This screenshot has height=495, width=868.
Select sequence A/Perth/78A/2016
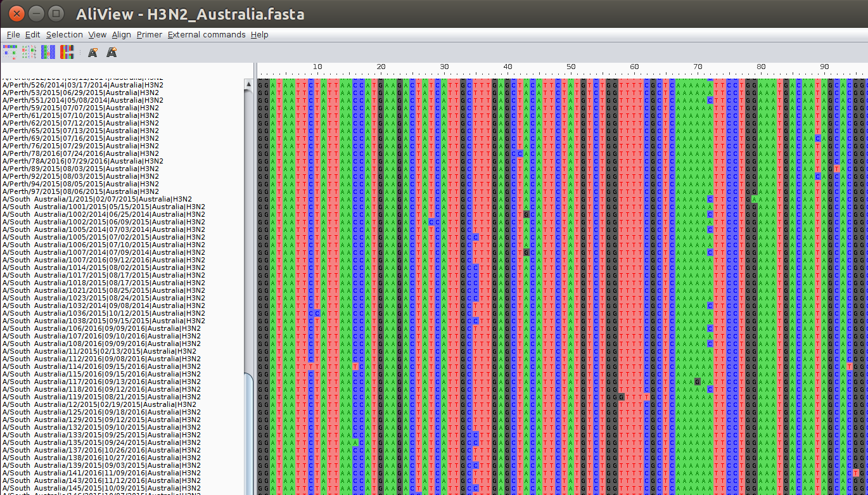pos(83,161)
